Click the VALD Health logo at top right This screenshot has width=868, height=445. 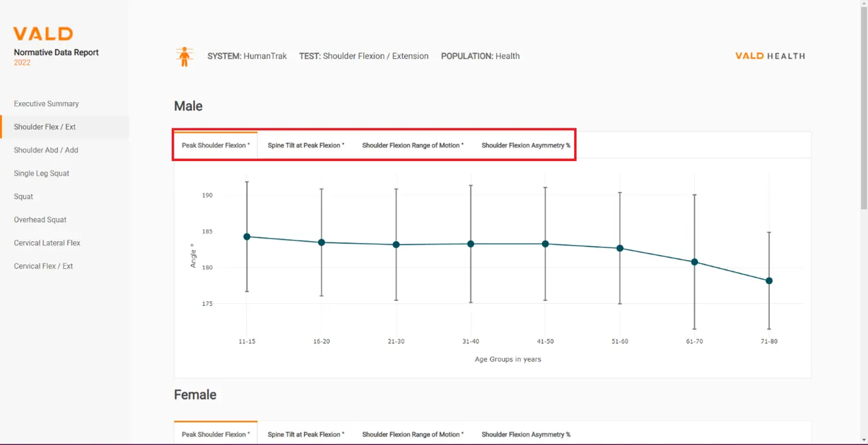tap(770, 56)
